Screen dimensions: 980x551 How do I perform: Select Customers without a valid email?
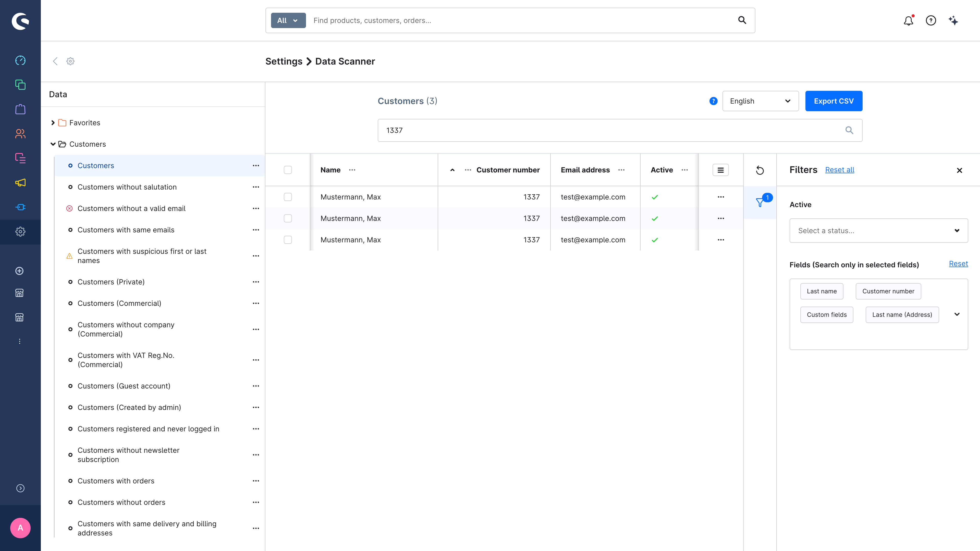pyautogui.click(x=131, y=208)
